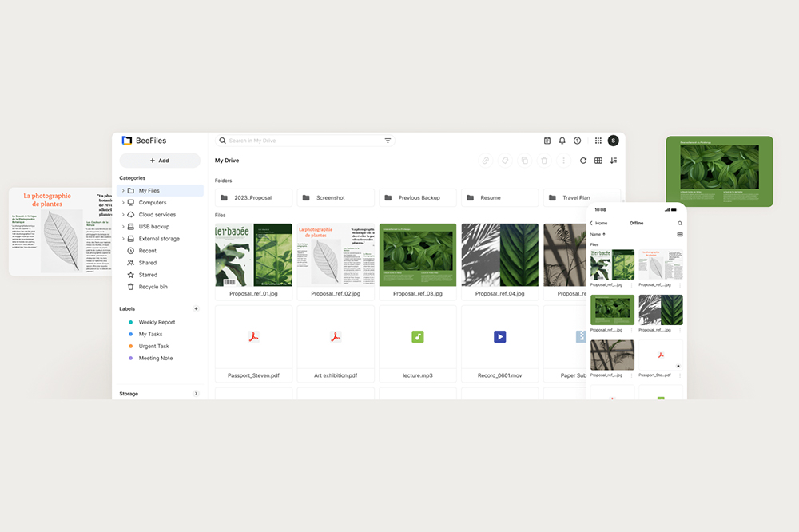This screenshot has height=532, width=799.
Task: Expand the Storage section chevron
Action: point(197,393)
